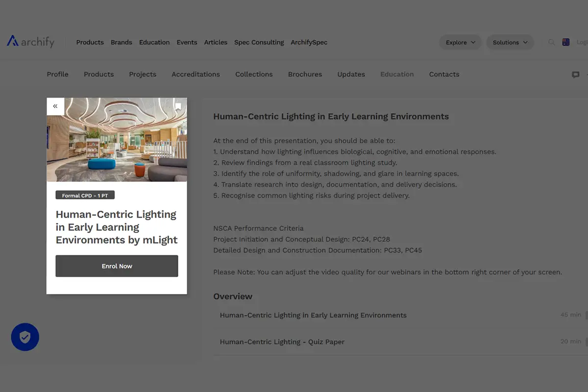Expand the Explore dropdown
Viewport: 588px width, 392px height.
(460, 43)
